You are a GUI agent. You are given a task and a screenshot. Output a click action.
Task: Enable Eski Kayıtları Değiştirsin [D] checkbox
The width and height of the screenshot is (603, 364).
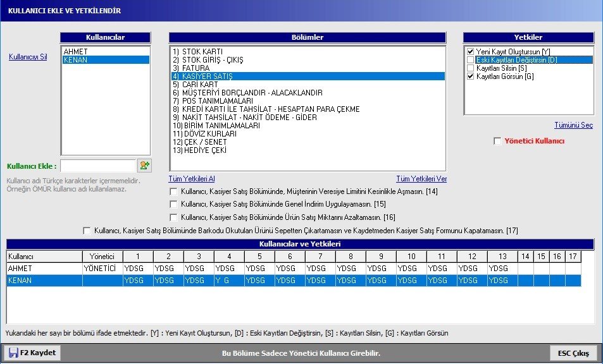click(x=470, y=59)
